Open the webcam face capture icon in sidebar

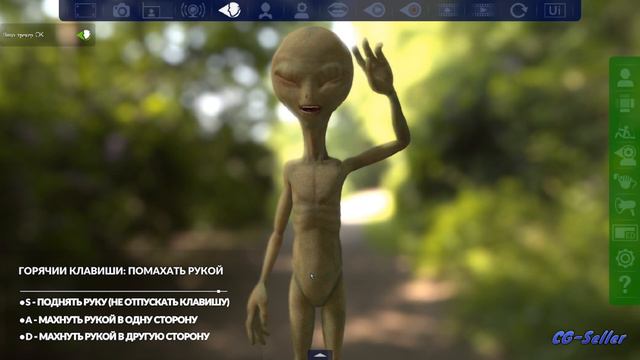pos(625,156)
